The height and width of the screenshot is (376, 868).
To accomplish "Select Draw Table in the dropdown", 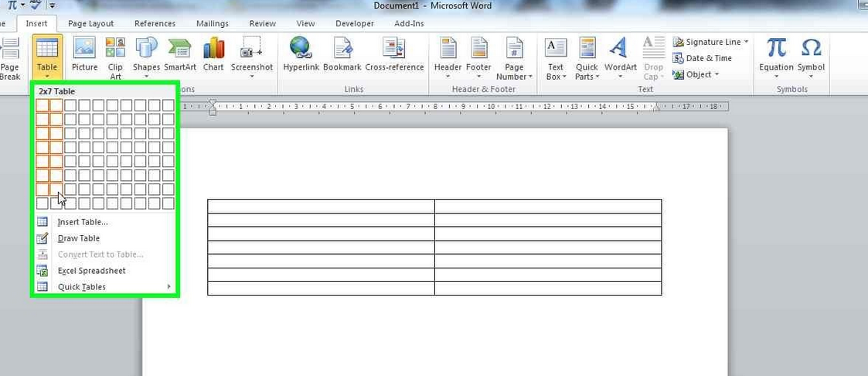I will [78, 238].
